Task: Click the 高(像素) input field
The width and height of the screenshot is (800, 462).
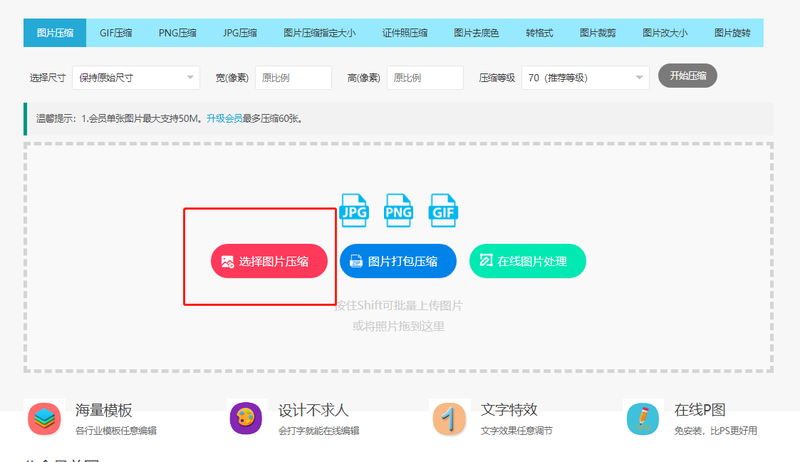Action: tap(425, 78)
